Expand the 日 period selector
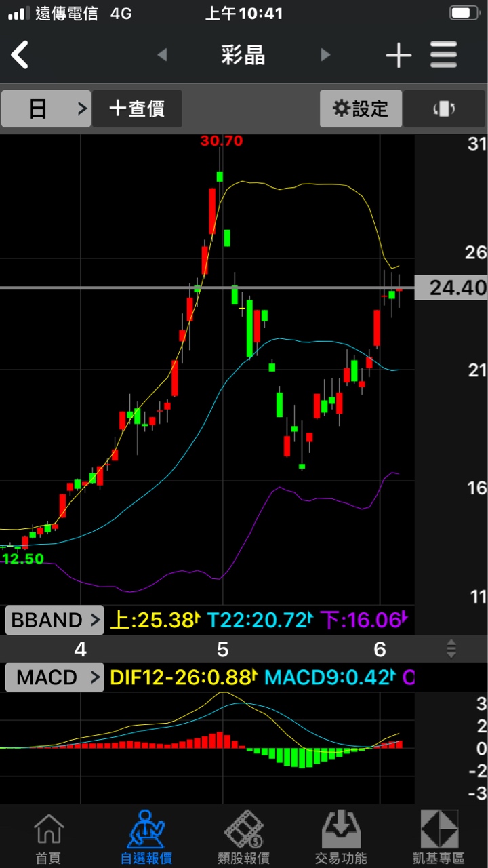This screenshot has height=868, width=488. 45,108
